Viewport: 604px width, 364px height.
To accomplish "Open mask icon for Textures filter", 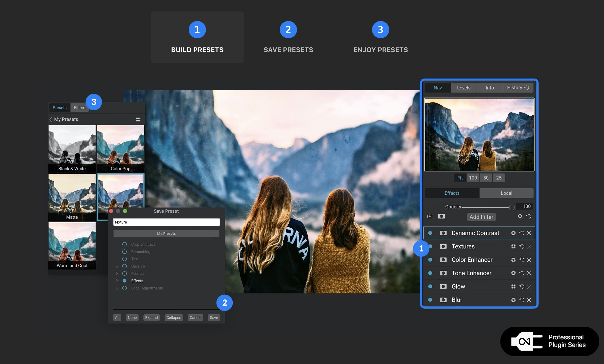I will (443, 246).
